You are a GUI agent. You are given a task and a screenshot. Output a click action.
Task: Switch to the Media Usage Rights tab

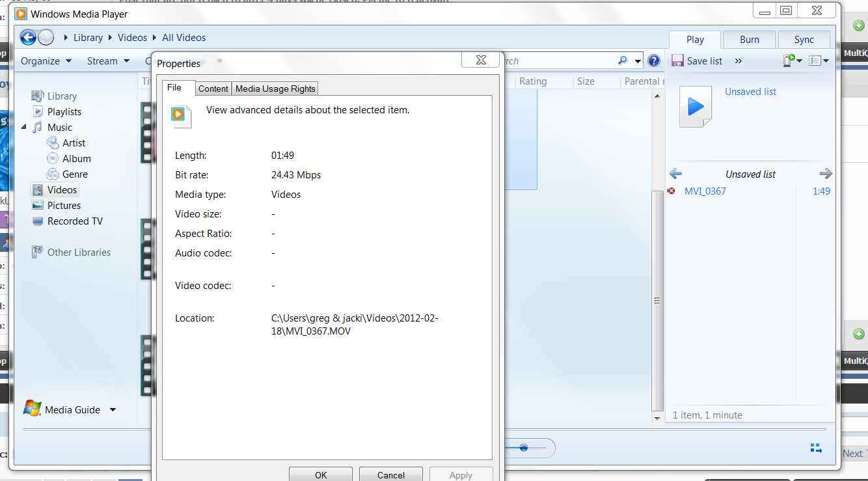[x=275, y=89]
